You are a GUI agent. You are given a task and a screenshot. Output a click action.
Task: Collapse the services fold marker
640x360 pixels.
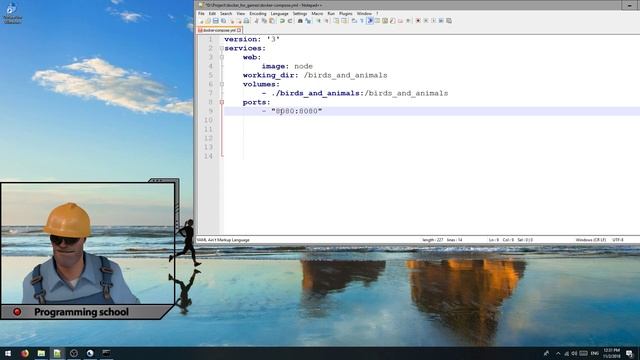(x=222, y=48)
